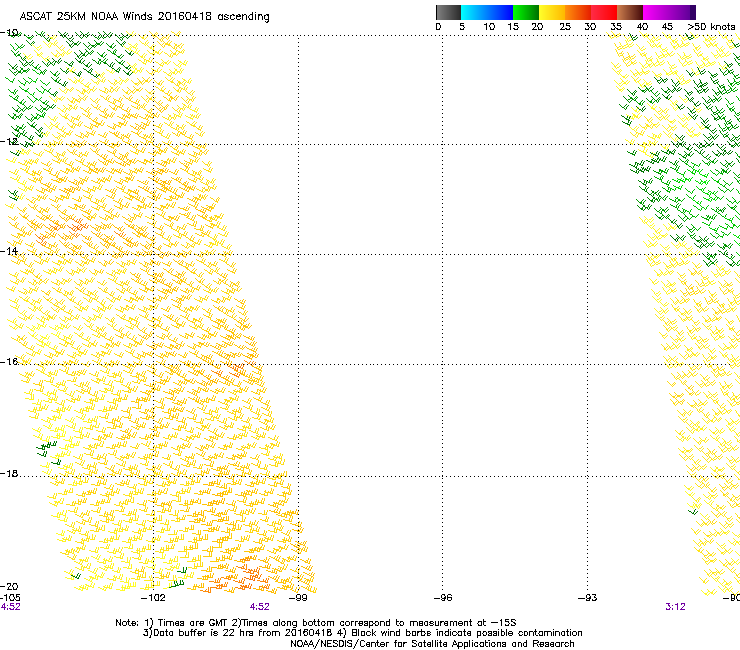Click the -105 longitude axis label
This screenshot has width=740, height=650.
(10, 598)
